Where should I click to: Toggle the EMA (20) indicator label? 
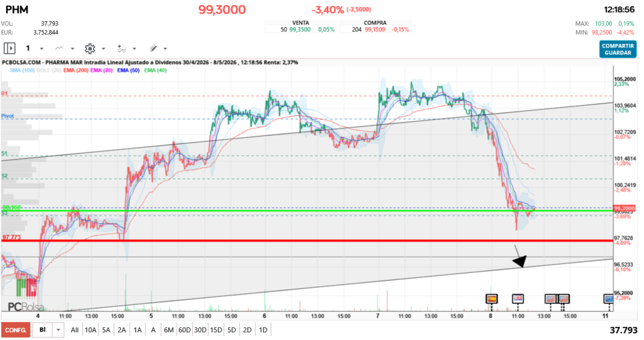click(103, 71)
